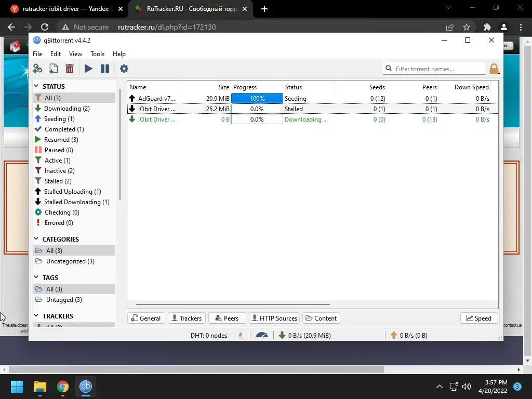532x399 pixels.
Task: Select Uncategorized (3) category
Action: coord(74,261)
